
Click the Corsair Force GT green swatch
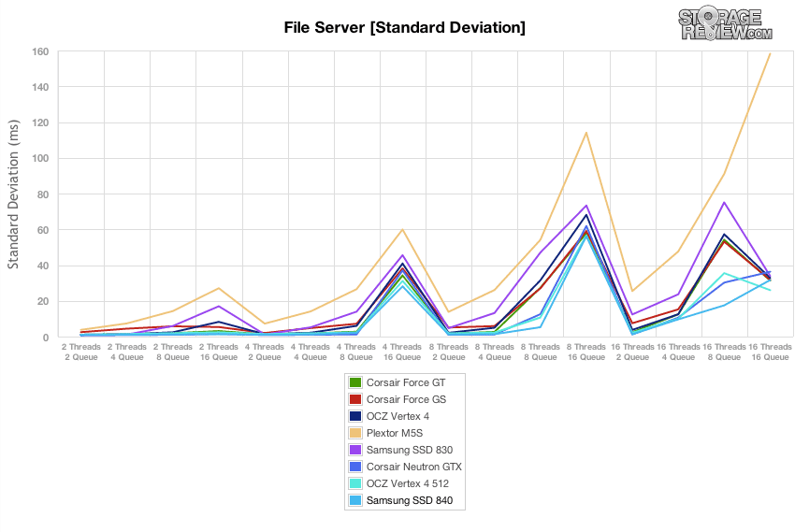tap(355, 382)
